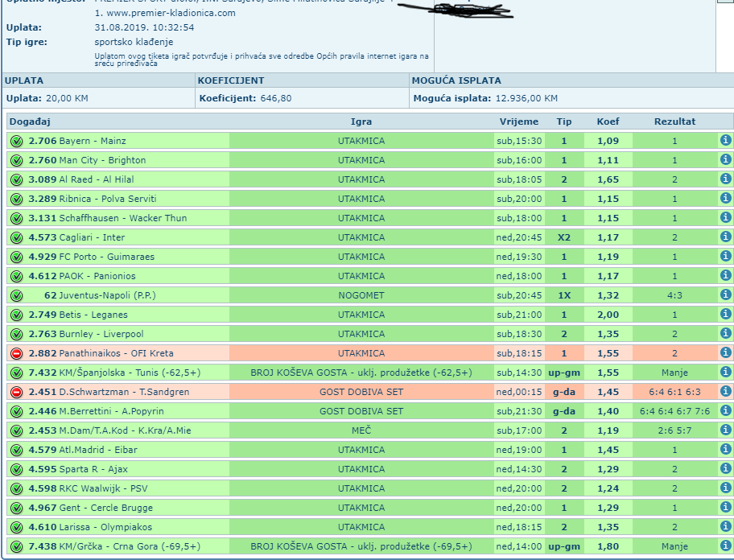This screenshot has width=734, height=560.
Task: Click tip X2 in Cagliari - Inter row
Action: tap(563, 237)
